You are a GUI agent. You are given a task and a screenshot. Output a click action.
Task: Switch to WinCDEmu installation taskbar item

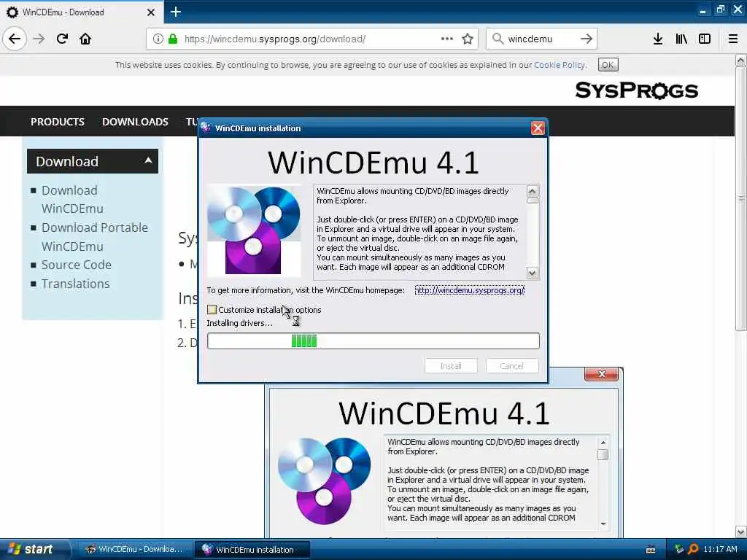(252, 549)
